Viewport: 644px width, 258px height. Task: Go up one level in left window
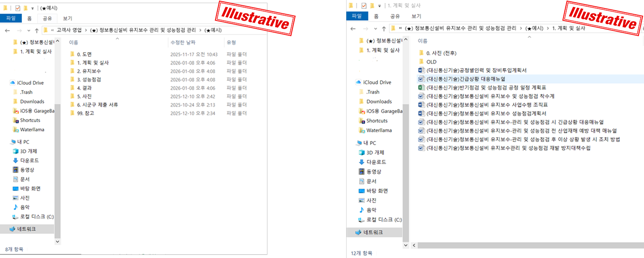pyautogui.click(x=36, y=30)
